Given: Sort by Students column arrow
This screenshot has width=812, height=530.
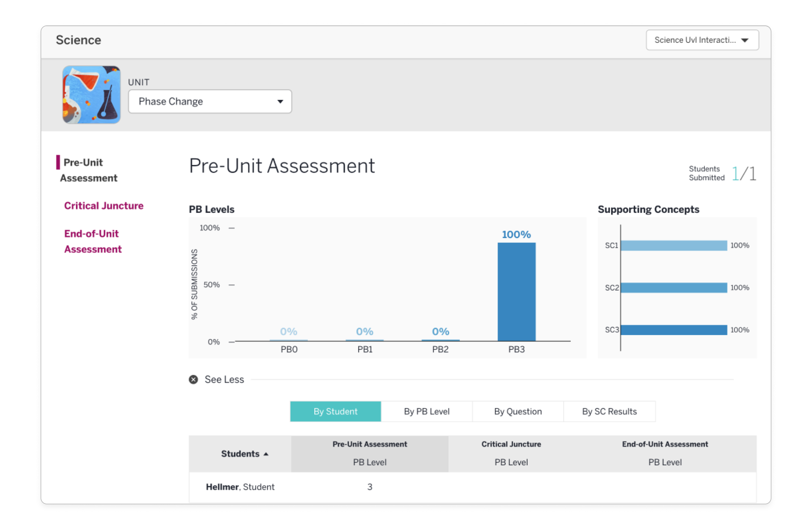Looking at the screenshot, I should point(266,454).
